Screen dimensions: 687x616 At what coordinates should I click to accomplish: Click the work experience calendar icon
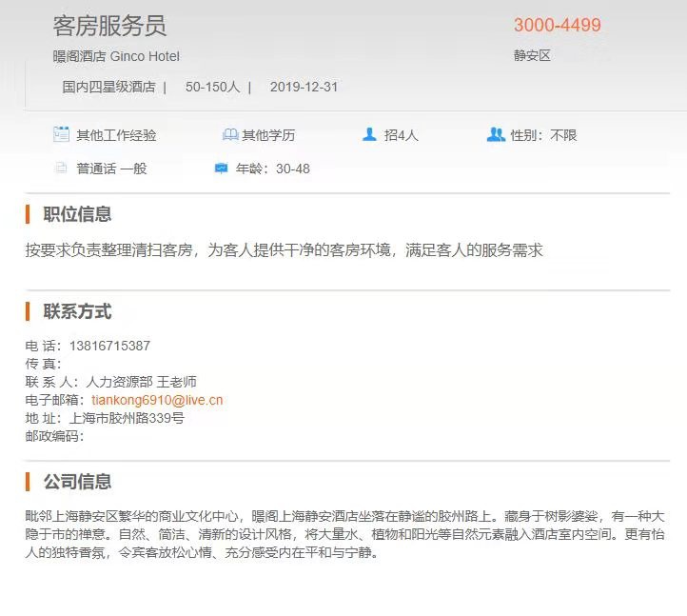tap(62, 134)
